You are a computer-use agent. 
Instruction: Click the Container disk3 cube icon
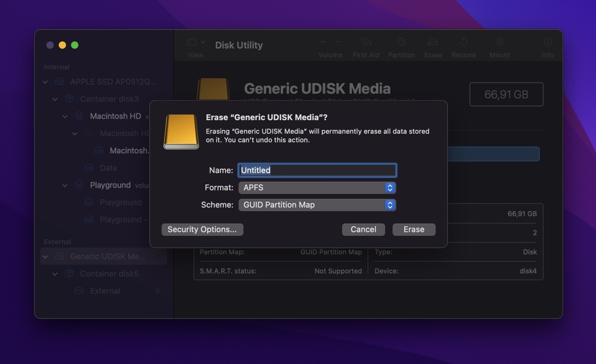[69, 99]
